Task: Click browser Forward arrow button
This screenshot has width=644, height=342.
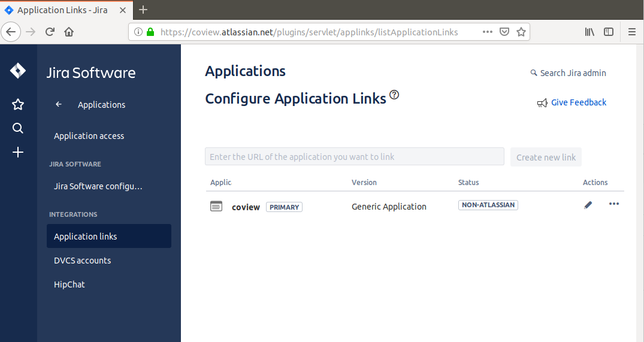Action: [31, 32]
